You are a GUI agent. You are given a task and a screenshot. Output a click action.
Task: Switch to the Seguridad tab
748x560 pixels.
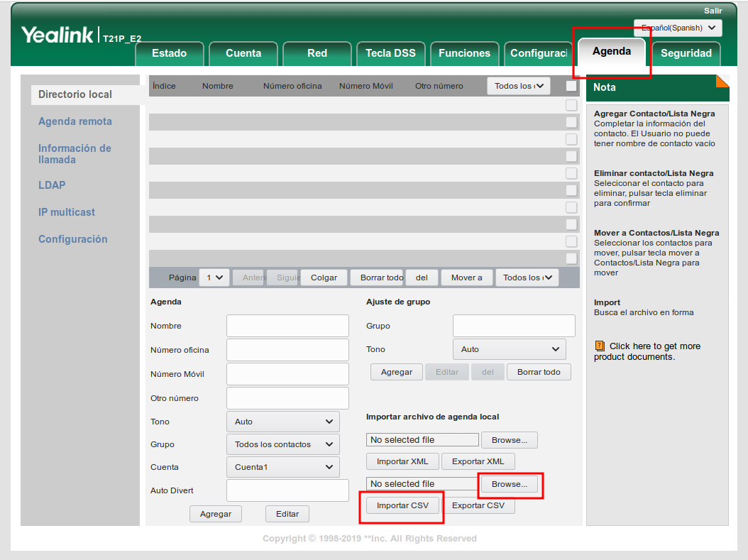[x=686, y=53]
